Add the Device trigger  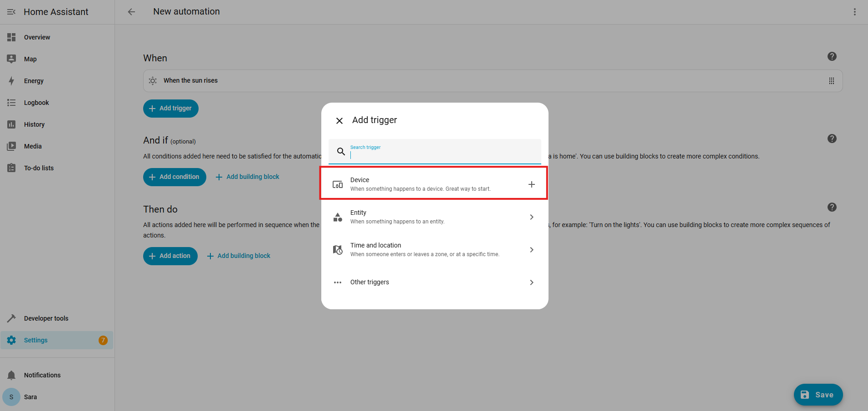531,184
